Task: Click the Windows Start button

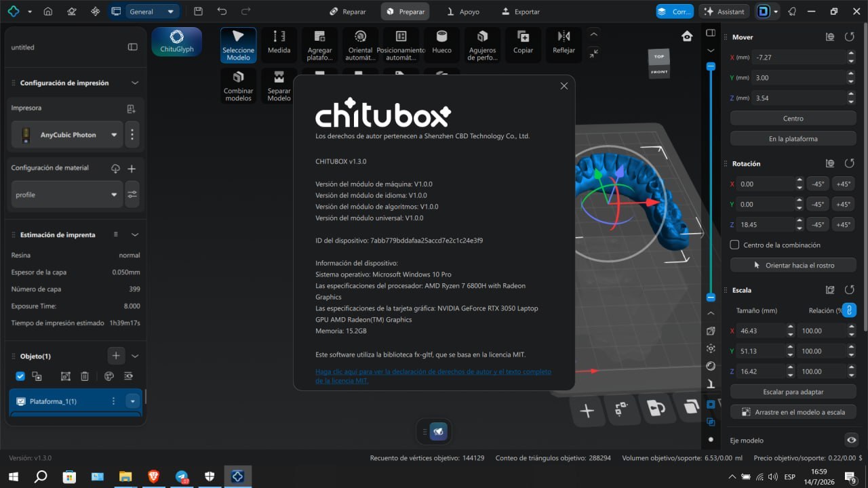Action: point(13,476)
